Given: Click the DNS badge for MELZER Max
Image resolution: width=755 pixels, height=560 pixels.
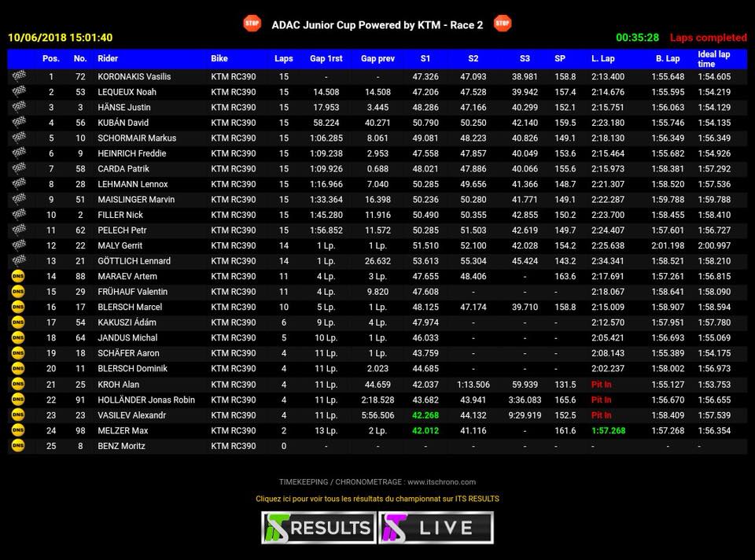Looking at the screenshot, I should click(x=18, y=430).
